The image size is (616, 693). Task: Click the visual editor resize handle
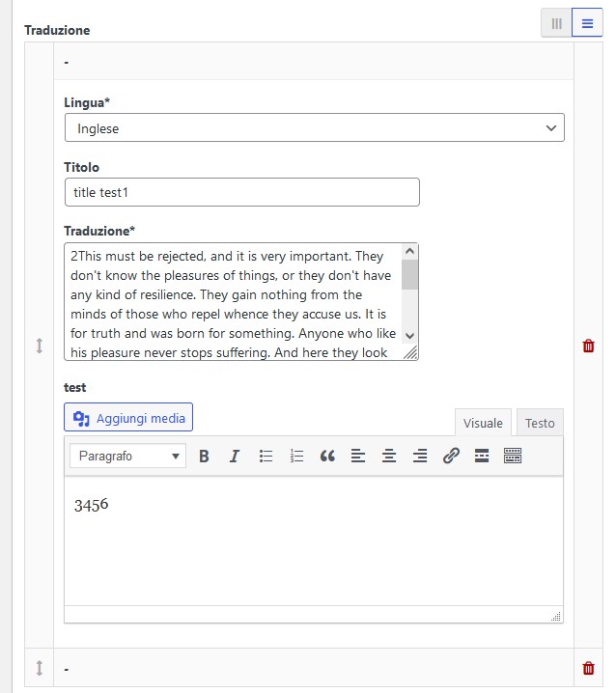[x=556, y=616]
